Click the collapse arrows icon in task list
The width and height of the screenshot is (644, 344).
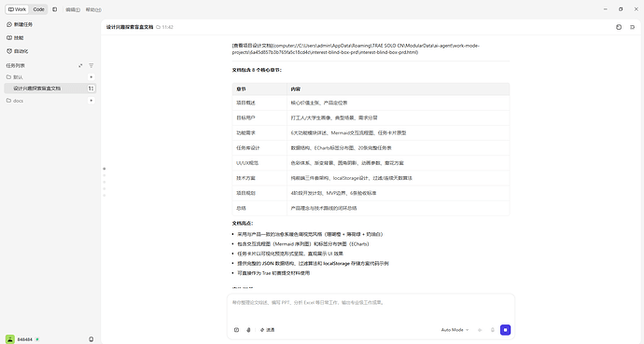pyautogui.click(x=80, y=65)
